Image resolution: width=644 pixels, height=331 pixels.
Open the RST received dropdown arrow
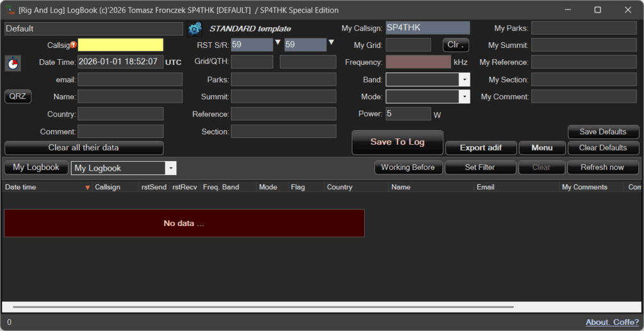331,43
